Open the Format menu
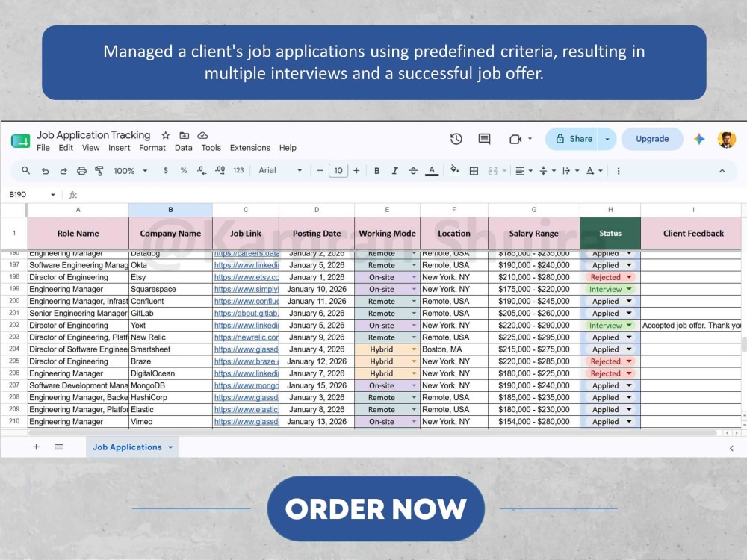747x560 pixels. (152, 148)
